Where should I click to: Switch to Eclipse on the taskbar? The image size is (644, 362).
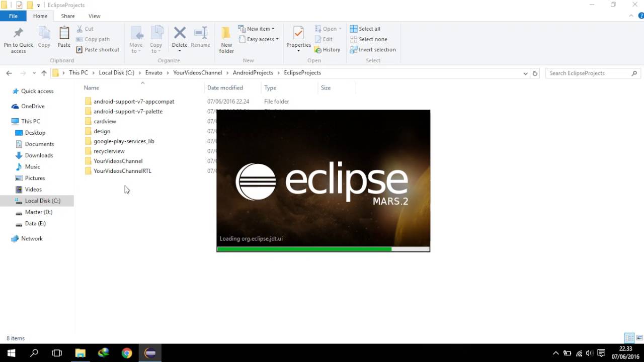point(150,353)
